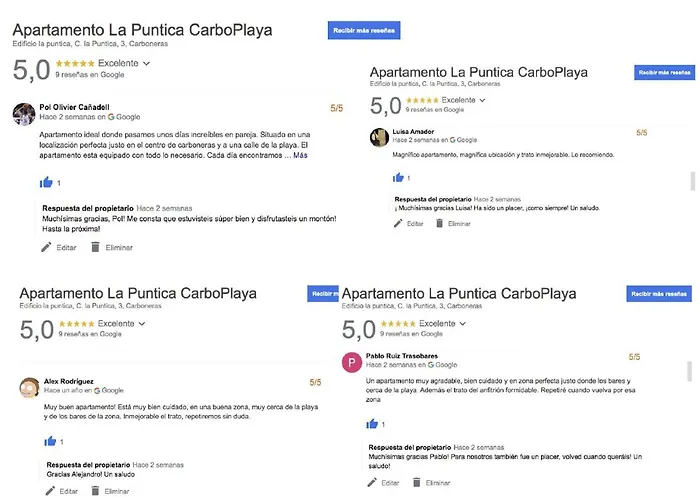Open Excelente dropdown above Pablo Ruiz's review
This screenshot has width=700, height=500.
tap(462, 324)
